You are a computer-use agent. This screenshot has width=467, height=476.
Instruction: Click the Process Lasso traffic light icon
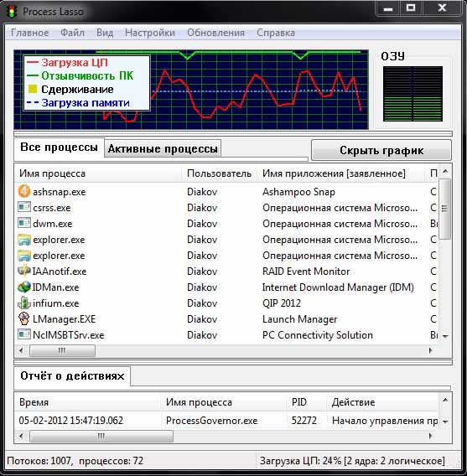point(12,12)
